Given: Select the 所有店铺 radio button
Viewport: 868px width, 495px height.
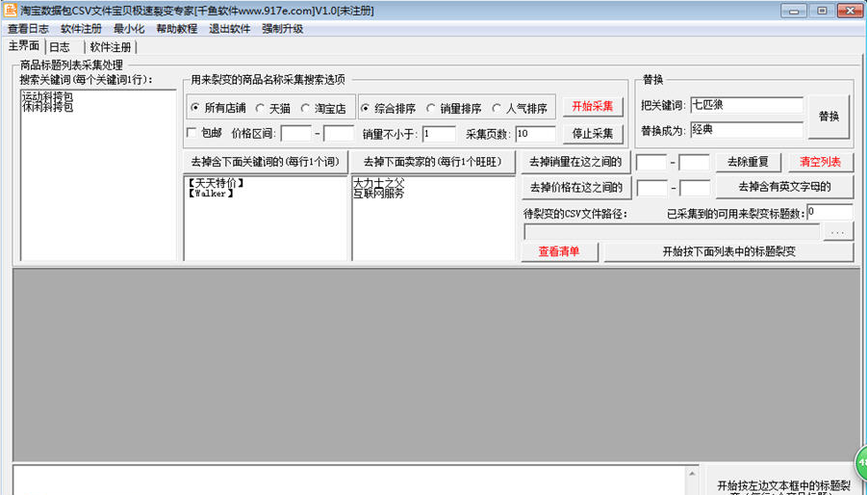Looking at the screenshot, I should coord(195,108).
